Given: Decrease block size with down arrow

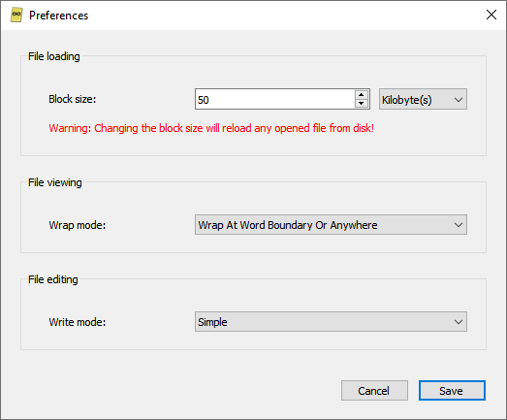Looking at the screenshot, I should [x=362, y=103].
